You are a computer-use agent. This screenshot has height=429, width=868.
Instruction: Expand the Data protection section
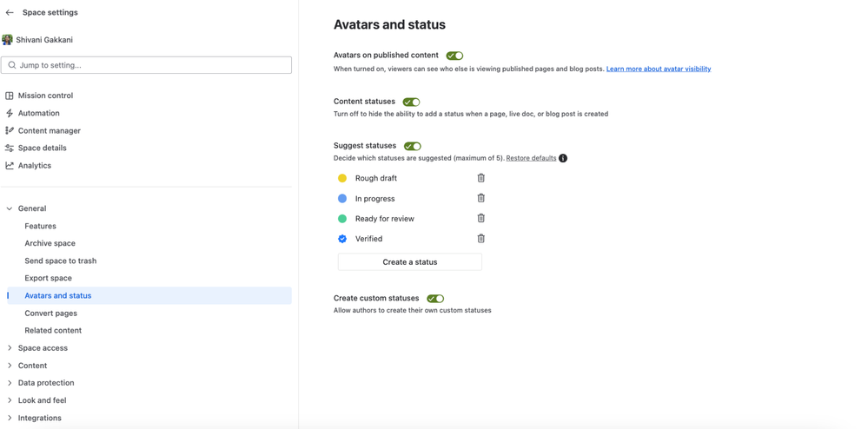click(x=10, y=383)
